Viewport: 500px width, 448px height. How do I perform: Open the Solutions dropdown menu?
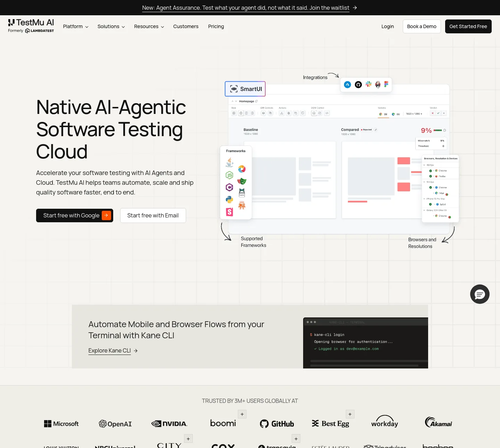[x=111, y=26]
